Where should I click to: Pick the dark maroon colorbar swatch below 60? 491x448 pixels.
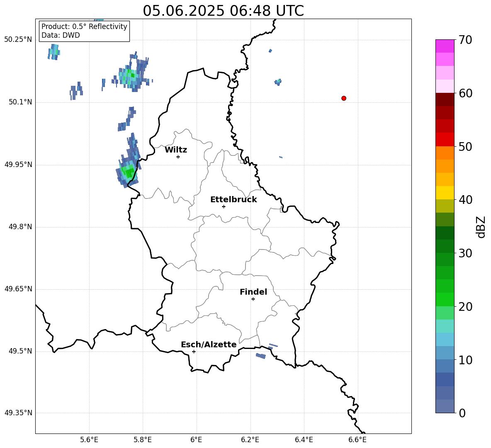point(445,99)
